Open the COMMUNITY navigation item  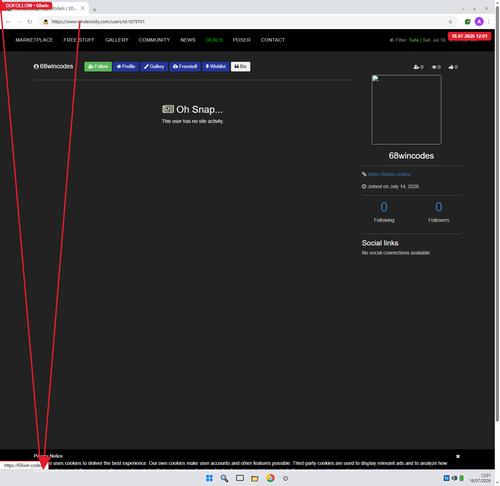154,40
